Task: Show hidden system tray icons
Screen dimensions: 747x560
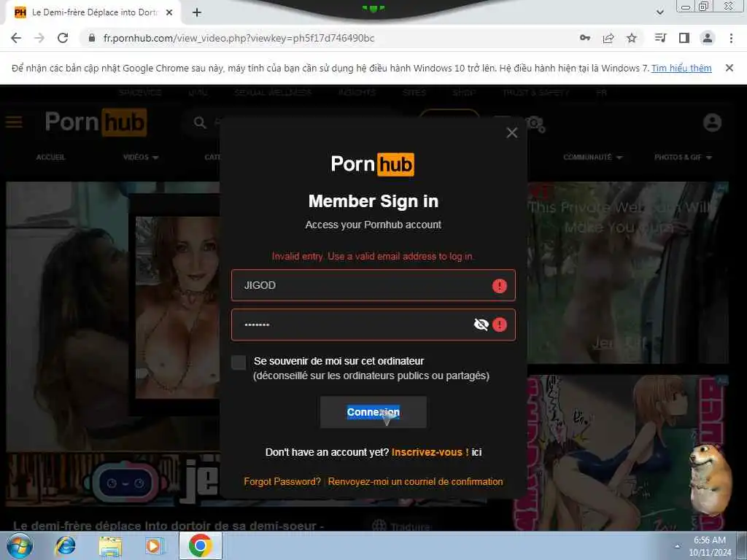Action: (x=677, y=546)
